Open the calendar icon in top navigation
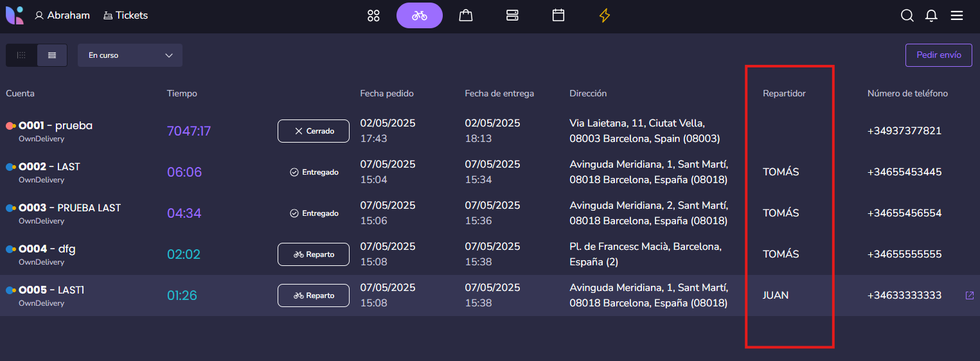980x361 pixels. click(558, 15)
